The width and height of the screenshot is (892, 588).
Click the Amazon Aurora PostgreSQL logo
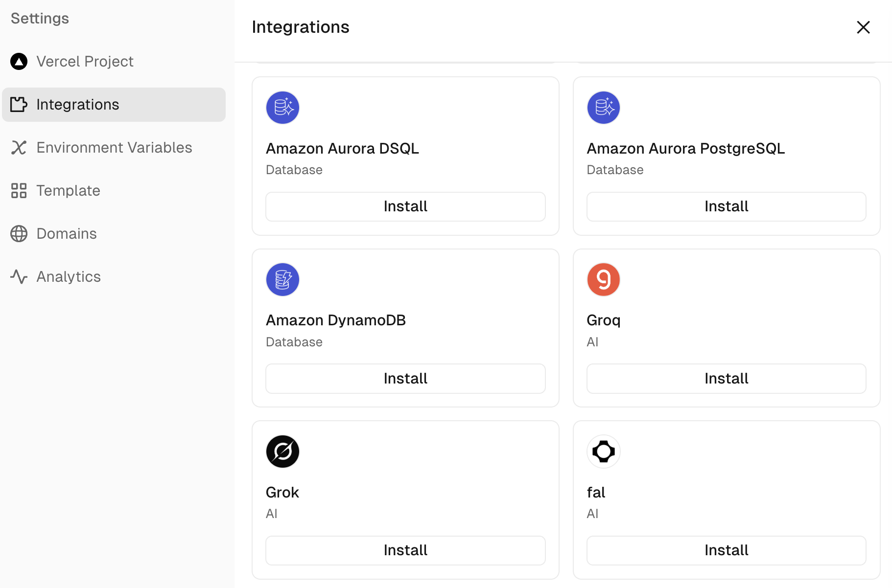coord(604,108)
